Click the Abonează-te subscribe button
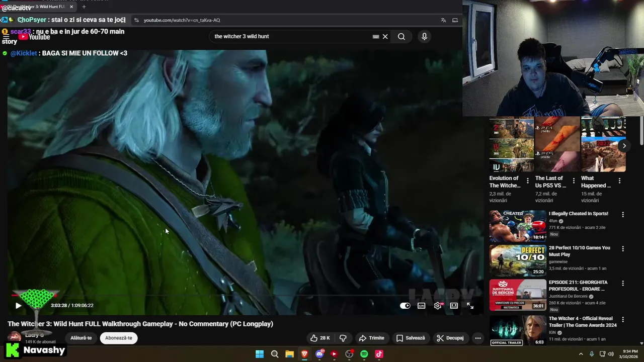 click(119, 338)
